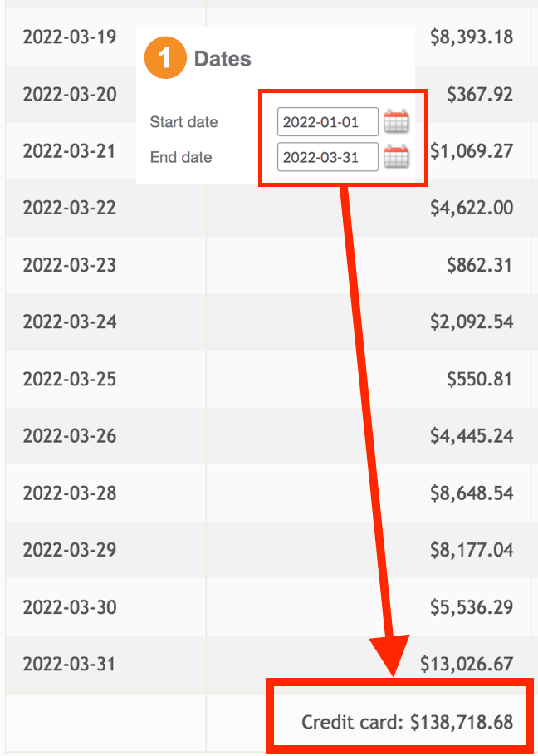
Task: Open the End date calendar picker
Action: point(396,157)
